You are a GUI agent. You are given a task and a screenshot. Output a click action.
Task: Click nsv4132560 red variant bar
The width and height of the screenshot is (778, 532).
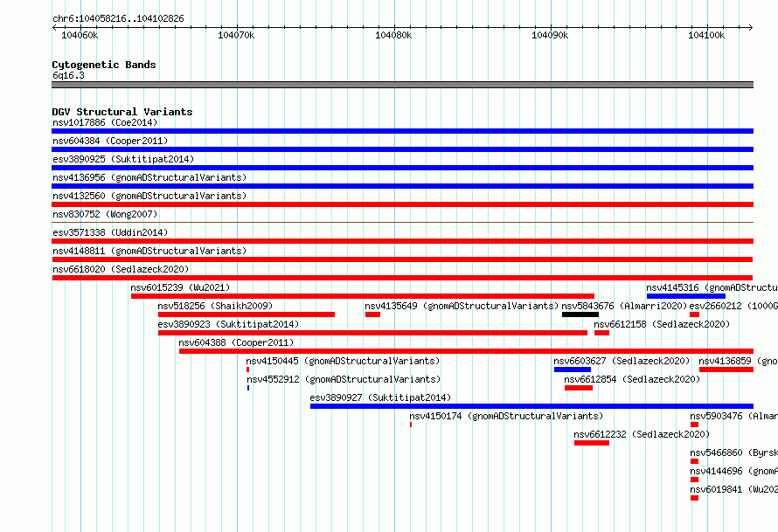[402, 204]
